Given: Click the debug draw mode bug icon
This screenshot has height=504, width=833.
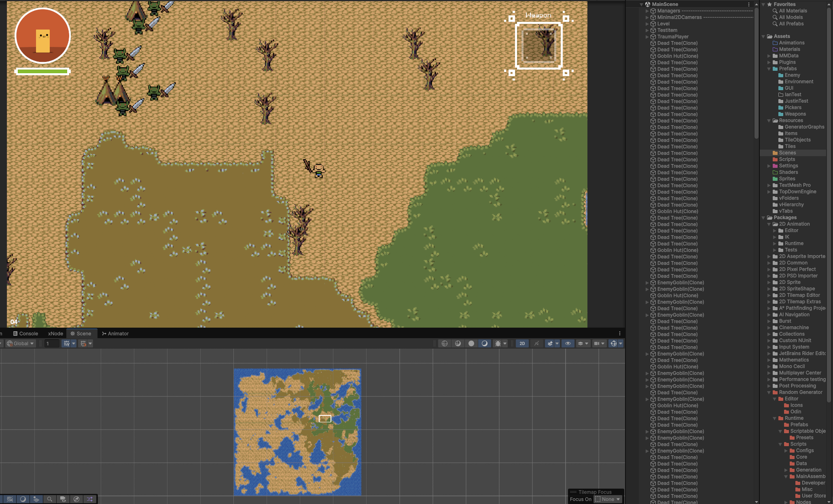Looking at the screenshot, I should (498, 343).
